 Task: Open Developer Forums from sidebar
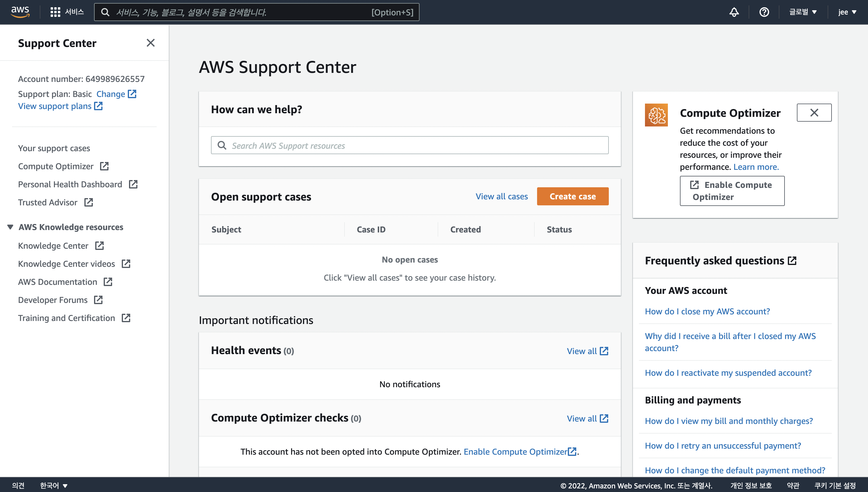[x=53, y=300]
